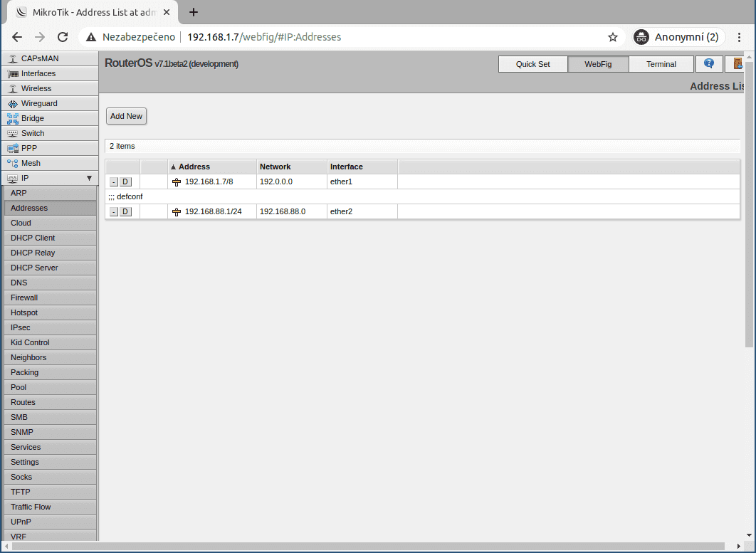
Task: Open the Terminal tab
Action: click(x=661, y=64)
